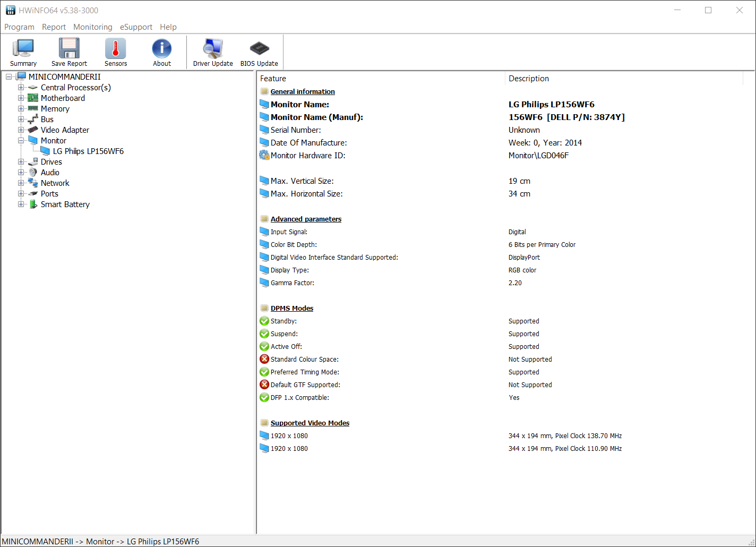Open the eSupport menu
756x547 pixels.
click(136, 27)
